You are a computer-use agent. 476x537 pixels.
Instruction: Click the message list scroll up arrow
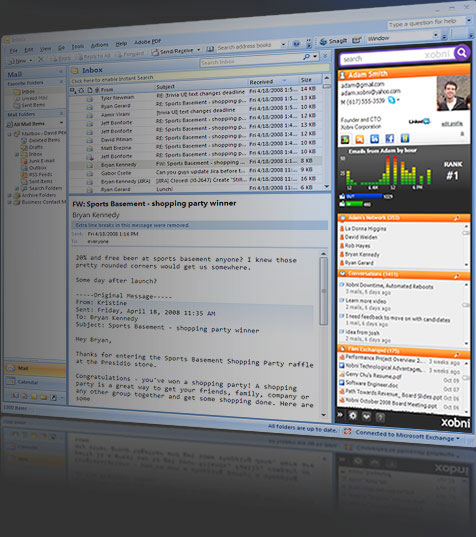pos(327,78)
